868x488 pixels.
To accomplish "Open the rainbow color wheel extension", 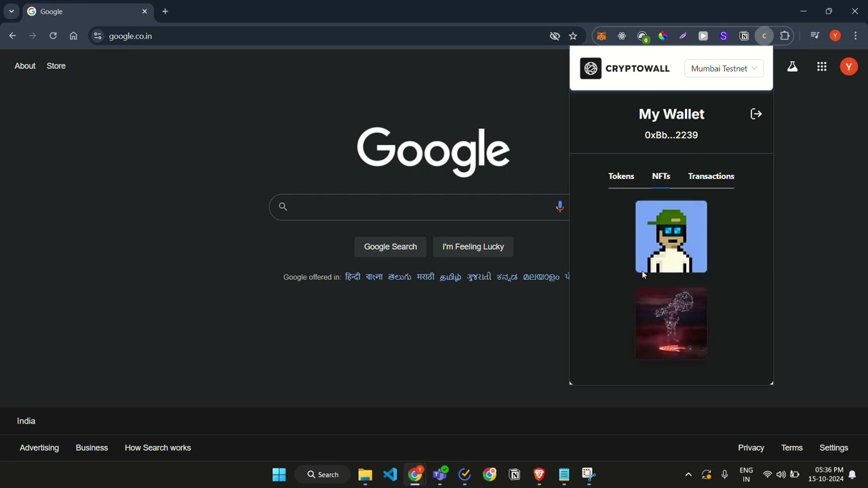I will click(663, 37).
